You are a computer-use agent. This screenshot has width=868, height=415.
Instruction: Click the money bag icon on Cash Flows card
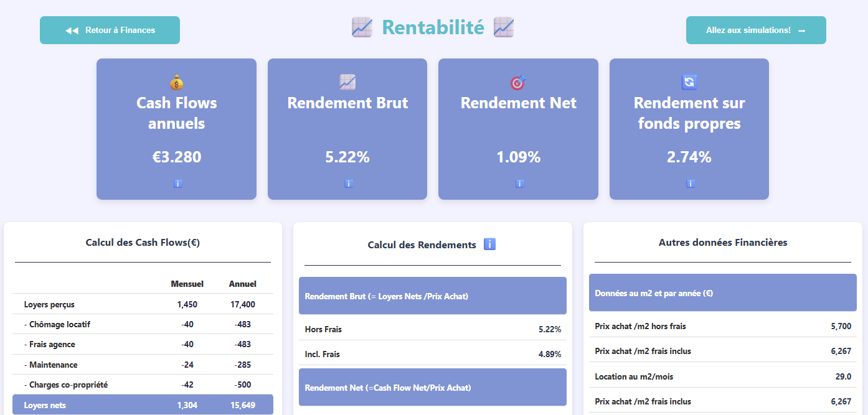click(177, 82)
